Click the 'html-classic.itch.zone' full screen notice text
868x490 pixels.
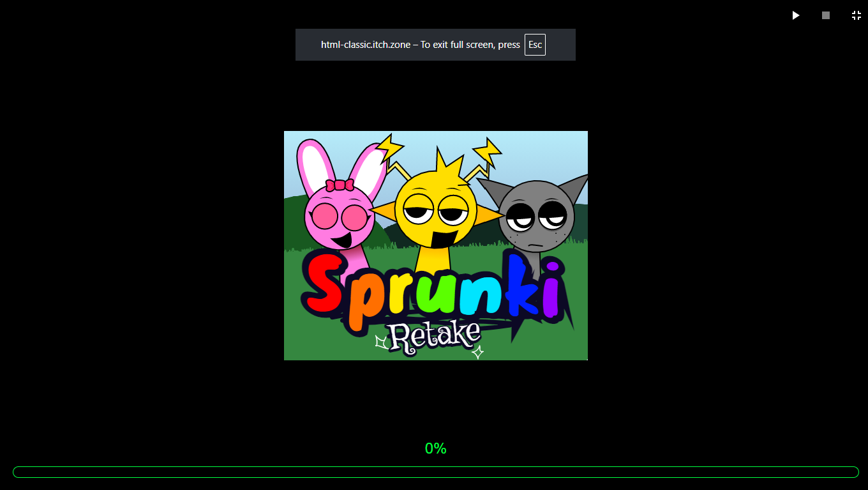click(x=421, y=45)
